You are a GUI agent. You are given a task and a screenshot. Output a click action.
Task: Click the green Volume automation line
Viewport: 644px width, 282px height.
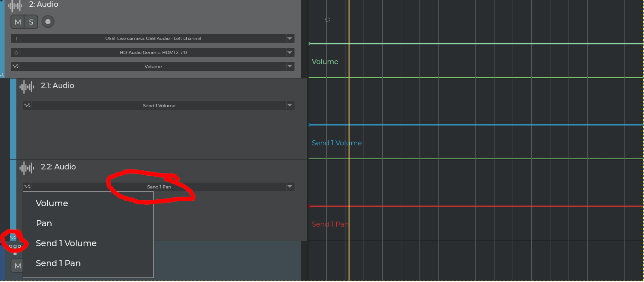(x=454, y=44)
